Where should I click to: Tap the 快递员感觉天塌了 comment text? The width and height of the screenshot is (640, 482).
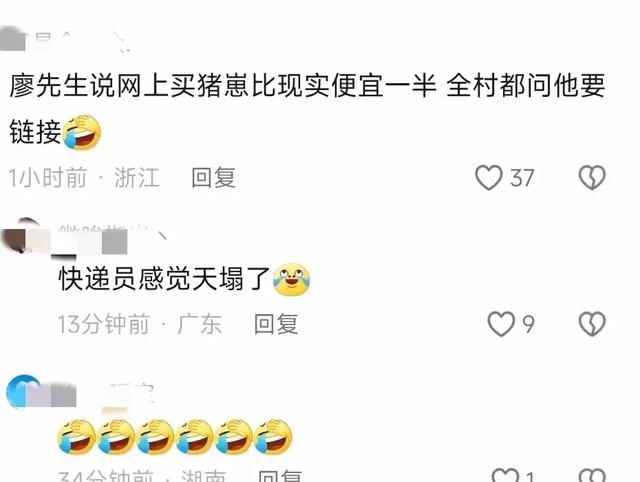click(x=164, y=280)
